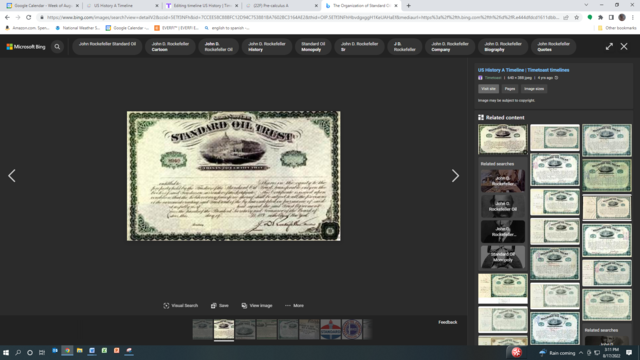Click the main Standard Oil Trust image
The image size is (640, 360).
tap(233, 176)
